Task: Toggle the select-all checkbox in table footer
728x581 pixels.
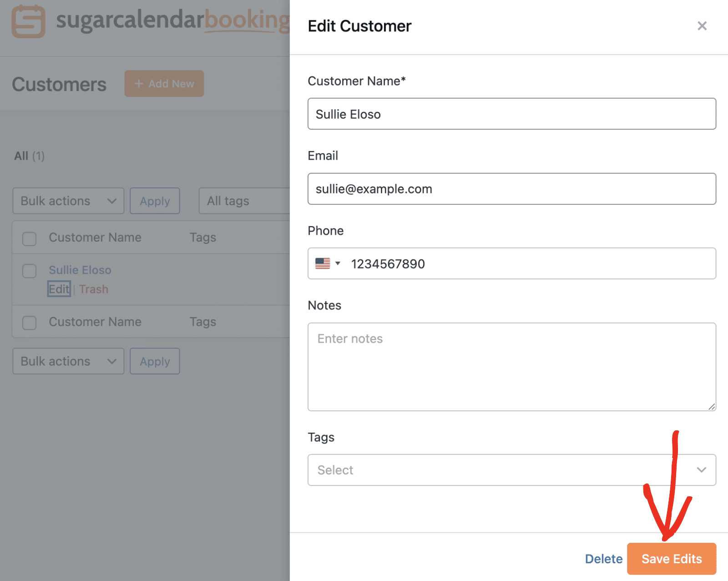Action: [30, 323]
